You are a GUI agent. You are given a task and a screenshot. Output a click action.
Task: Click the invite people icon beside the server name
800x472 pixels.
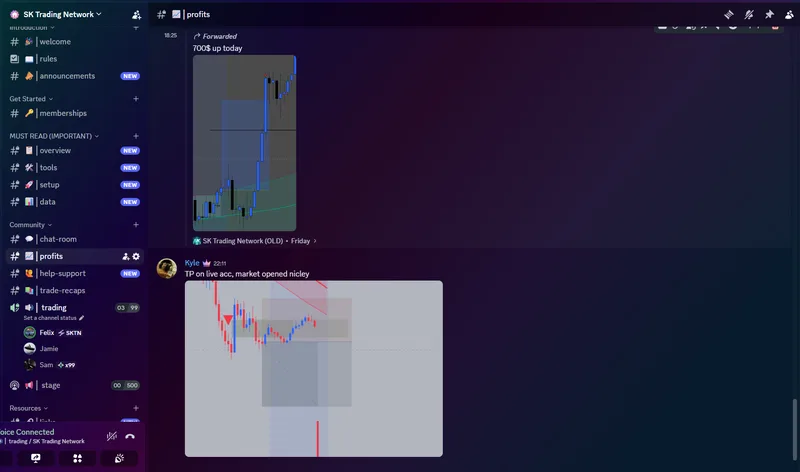click(136, 14)
